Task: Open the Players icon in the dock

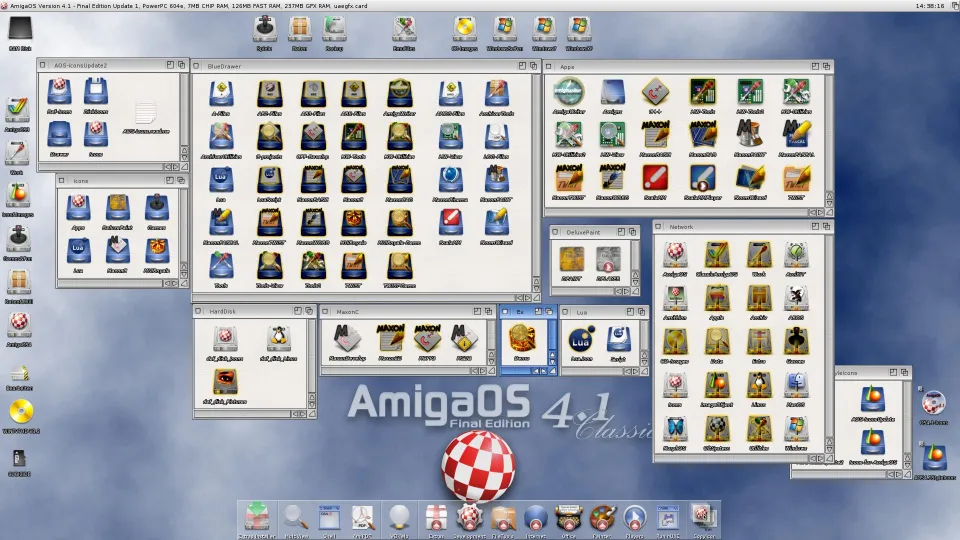Action: [x=634, y=517]
